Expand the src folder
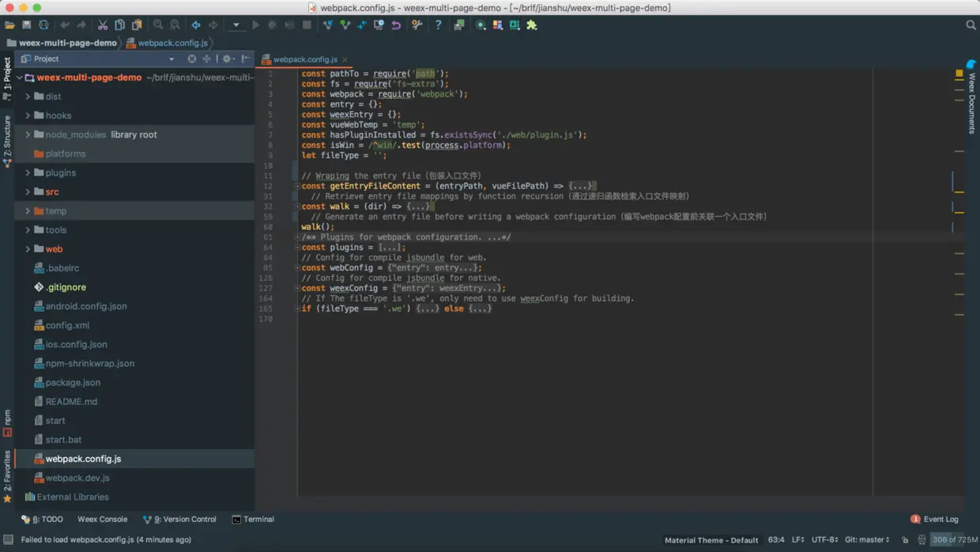The width and height of the screenshot is (980, 552). pyautogui.click(x=28, y=192)
